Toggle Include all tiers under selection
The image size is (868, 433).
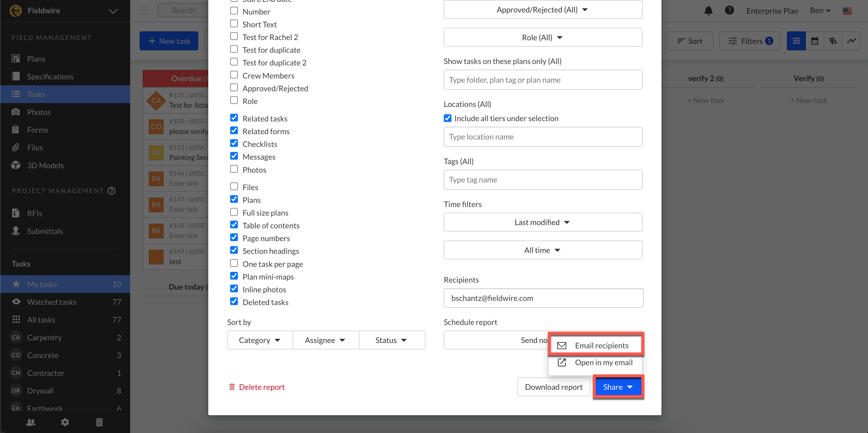coord(448,118)
